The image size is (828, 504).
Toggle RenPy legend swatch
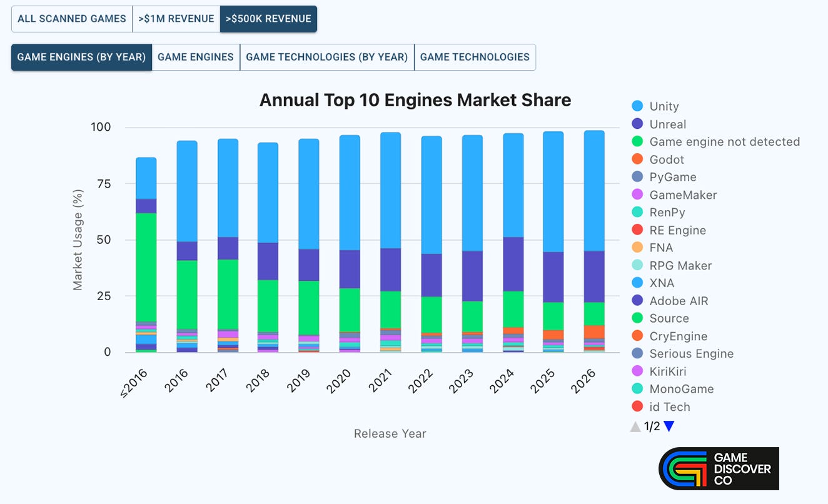[637, 213]
